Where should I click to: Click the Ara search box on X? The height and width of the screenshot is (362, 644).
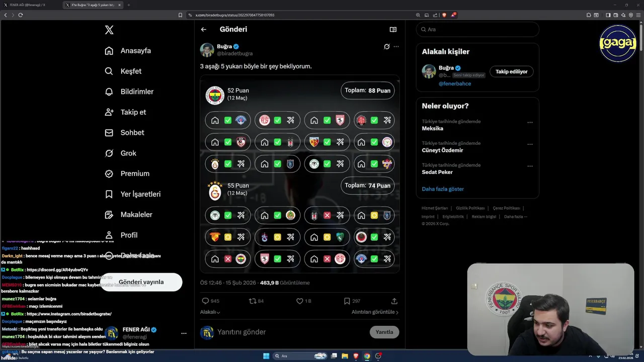pyautogui.click(x=477, y=30)
